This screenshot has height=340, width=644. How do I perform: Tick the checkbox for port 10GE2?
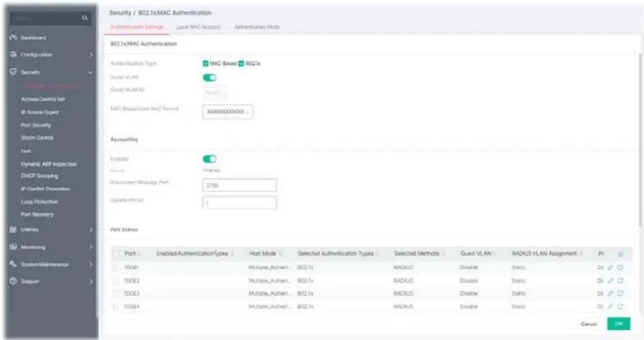pos(116,281)
